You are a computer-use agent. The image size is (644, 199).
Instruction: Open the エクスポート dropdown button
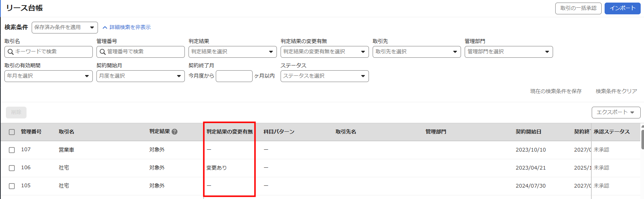pos(616,113)
